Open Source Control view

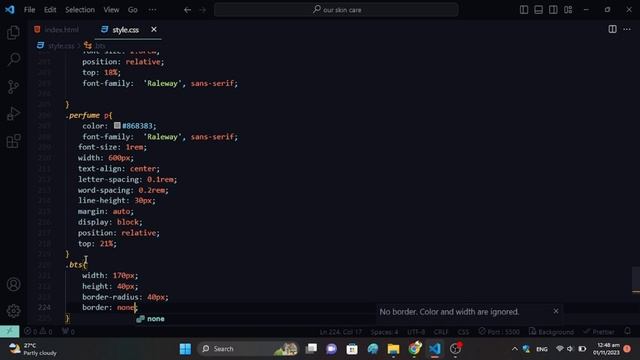coord(13,87)
